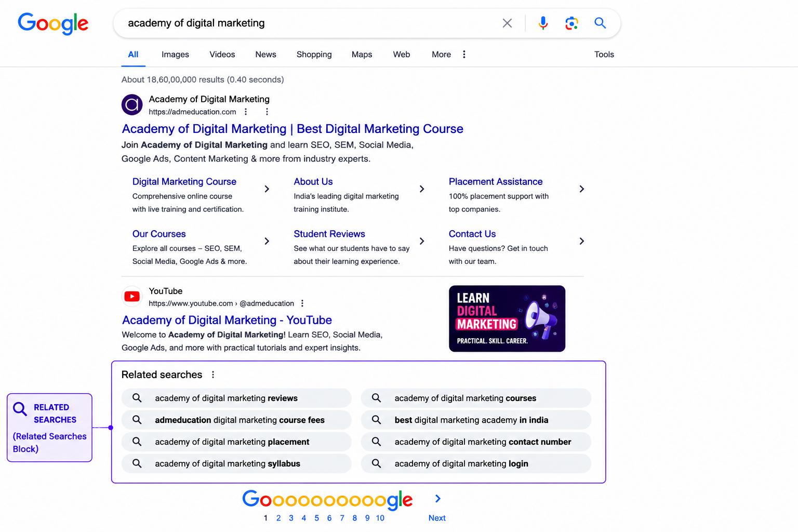
Task: Open the Placement Assistance sitelink
Action: (496, 182)
